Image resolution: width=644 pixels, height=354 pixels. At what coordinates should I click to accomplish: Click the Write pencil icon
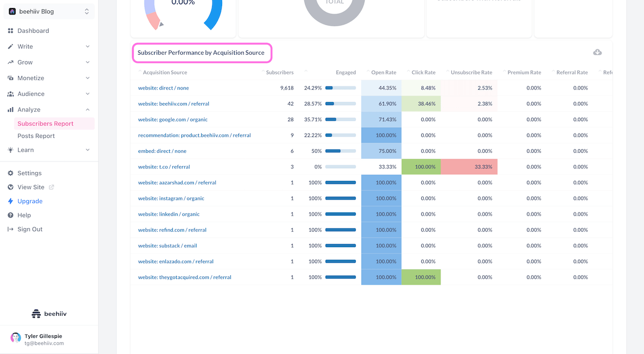coord(11,47)
